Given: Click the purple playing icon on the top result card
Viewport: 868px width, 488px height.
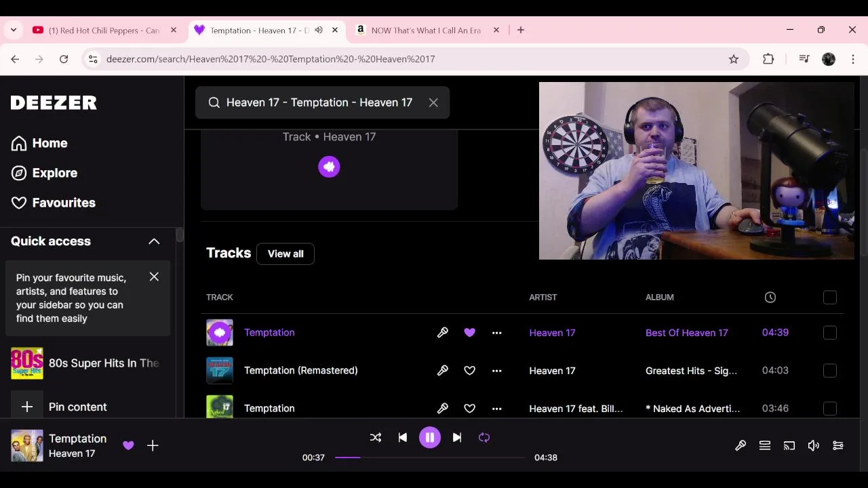Looking at the screenshot, I should (329, 167).
